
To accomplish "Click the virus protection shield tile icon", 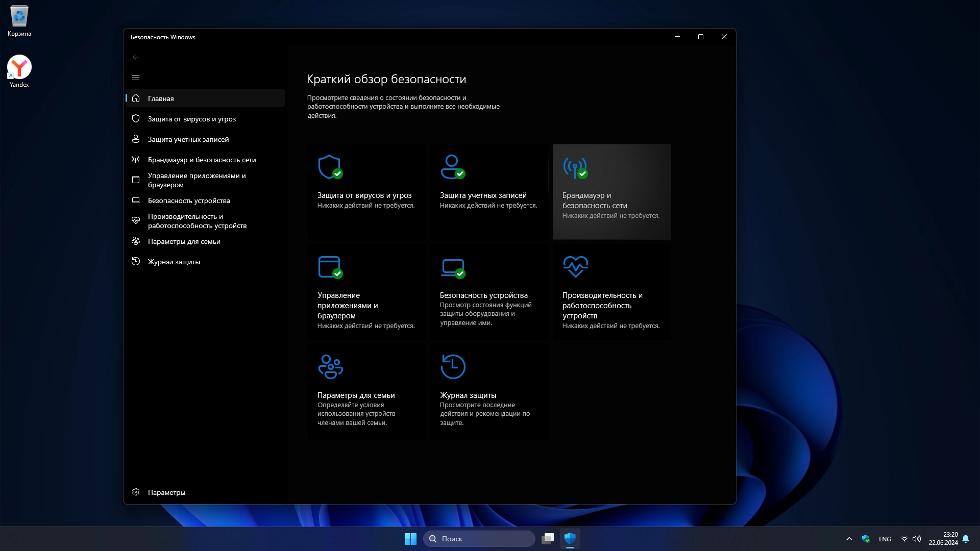I will tap(329, 167).
